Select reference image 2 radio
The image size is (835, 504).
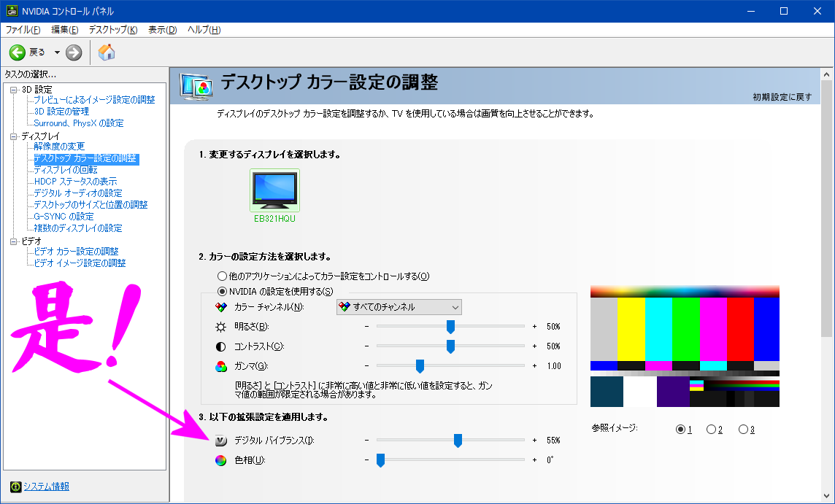[711, 430]
